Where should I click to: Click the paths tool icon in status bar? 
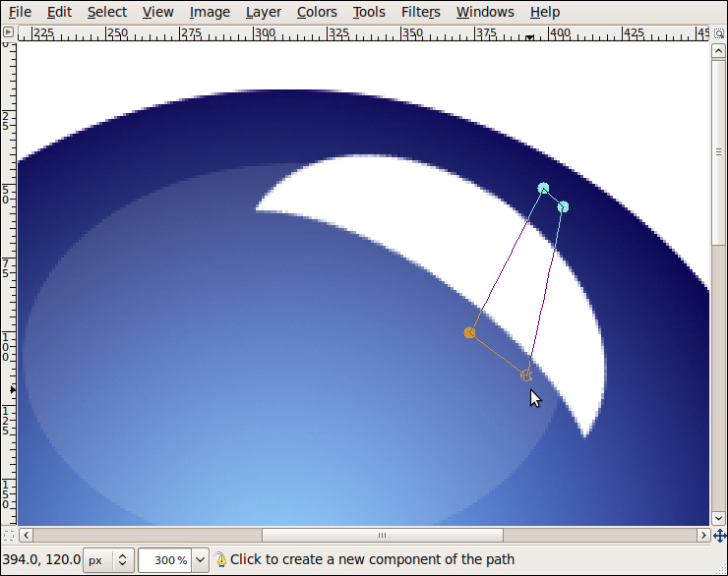[221, 559]
